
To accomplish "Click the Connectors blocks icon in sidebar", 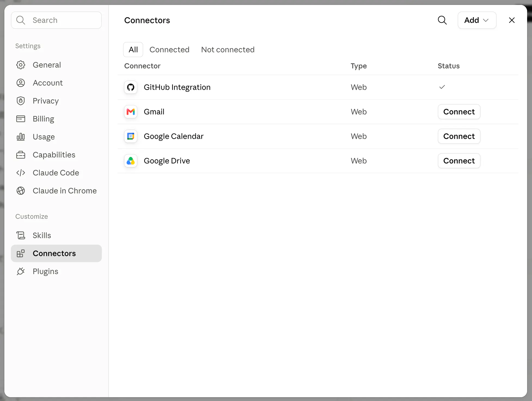I will point(21,253).
